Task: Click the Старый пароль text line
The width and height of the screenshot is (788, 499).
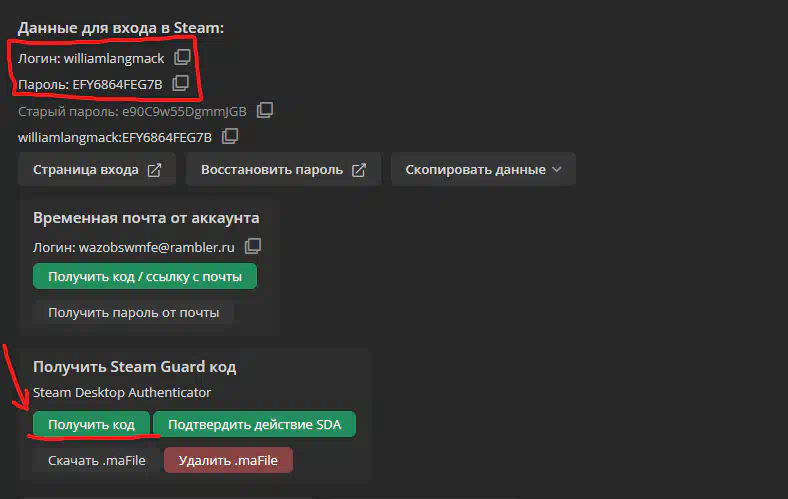Action: [132, 111]
